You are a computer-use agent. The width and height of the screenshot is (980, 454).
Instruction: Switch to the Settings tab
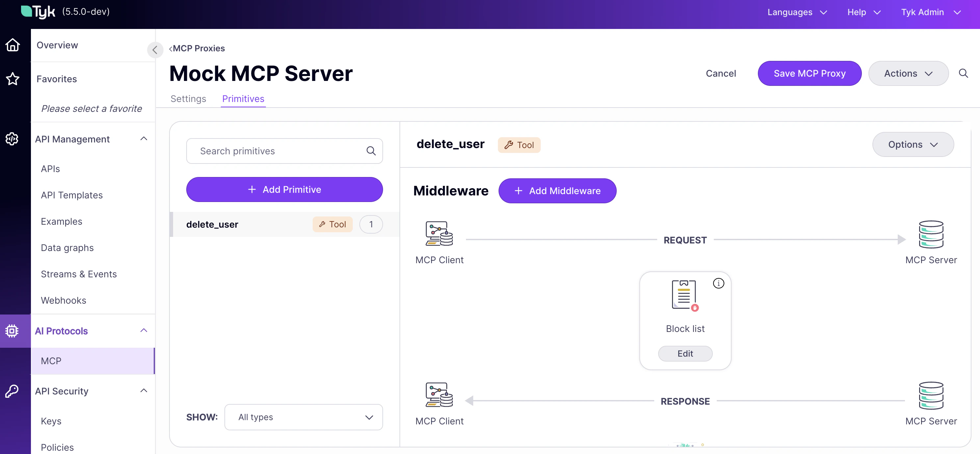point(188,98)
